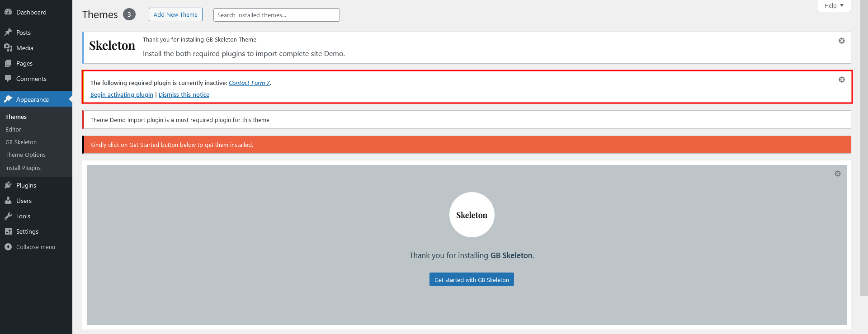Click the Pages icon in sidebar
Screen dimensions: 868x334
[8, 63]
